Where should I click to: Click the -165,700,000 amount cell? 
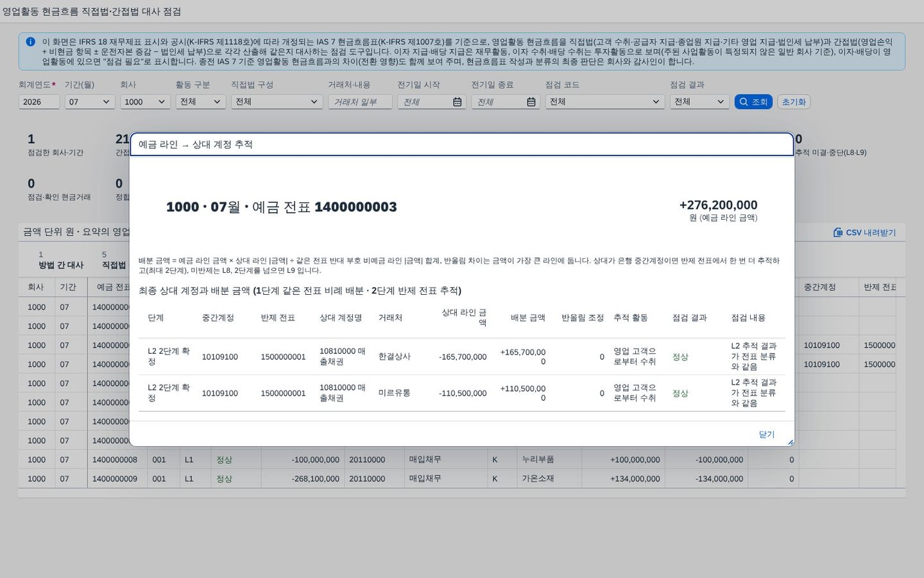(x=463, y=357)
